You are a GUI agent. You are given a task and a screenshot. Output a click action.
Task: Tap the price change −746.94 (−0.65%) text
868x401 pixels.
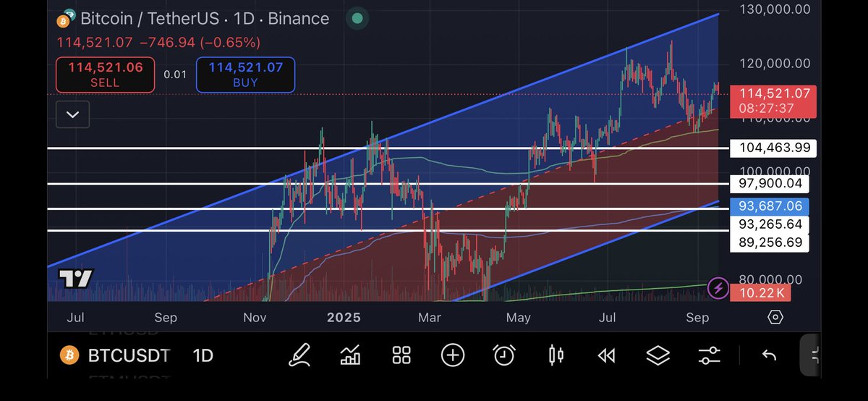tap(199, 43)
